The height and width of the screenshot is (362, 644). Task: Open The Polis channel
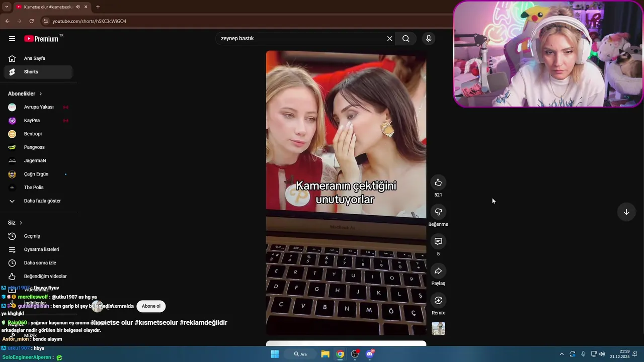(38, 188)
